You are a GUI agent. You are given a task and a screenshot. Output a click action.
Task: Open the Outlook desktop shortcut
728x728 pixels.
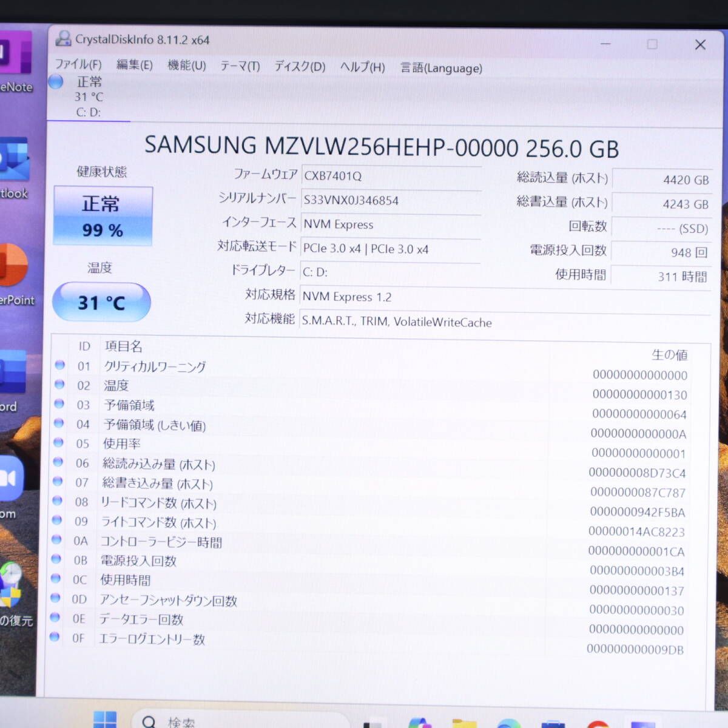click(14, 169)
